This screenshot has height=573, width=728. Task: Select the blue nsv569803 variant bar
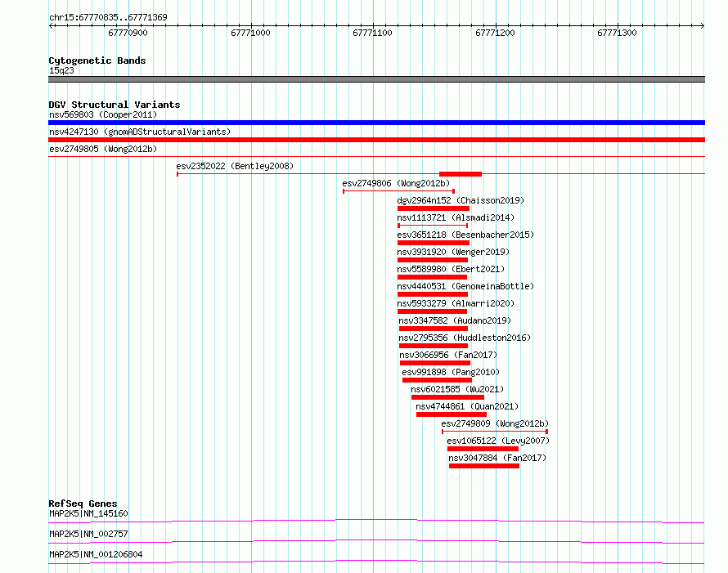click(376, 123)
